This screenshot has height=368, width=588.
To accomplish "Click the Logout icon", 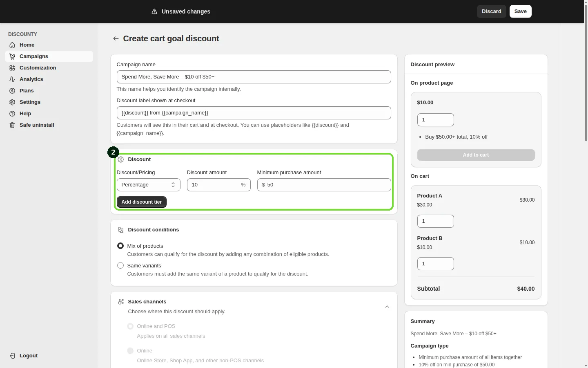I will [12, 356].
